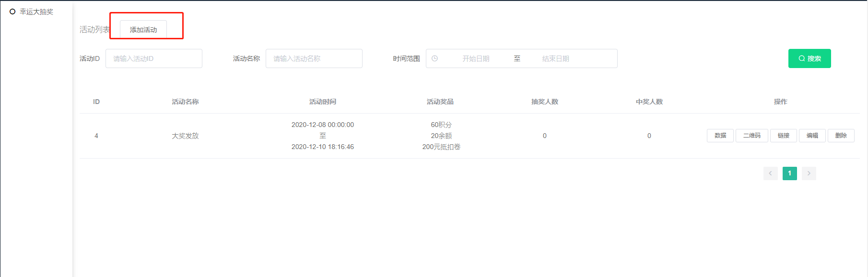Click the 操作 column header

point(781,102)
